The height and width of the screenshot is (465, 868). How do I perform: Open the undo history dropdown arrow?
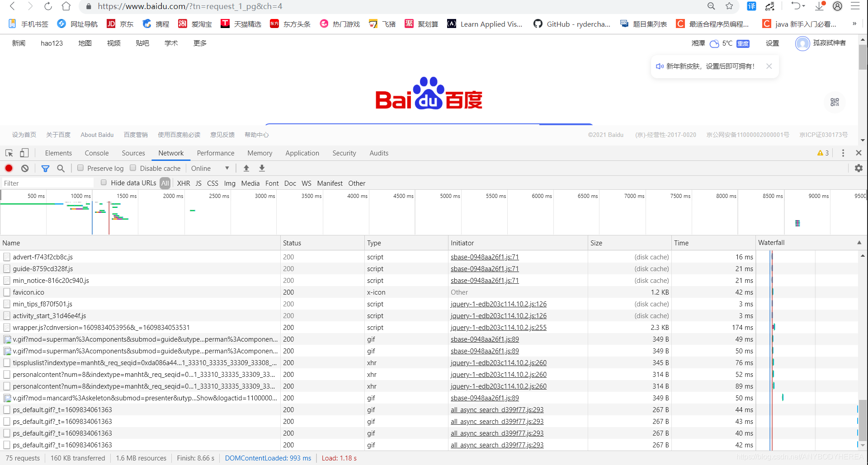(803, 6)
